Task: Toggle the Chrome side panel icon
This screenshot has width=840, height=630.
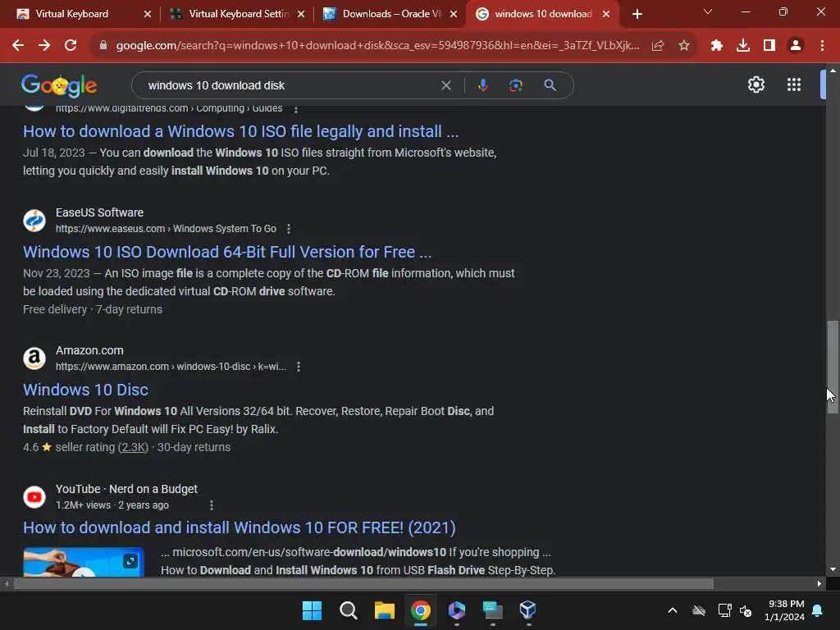Action: click(769, 46)
